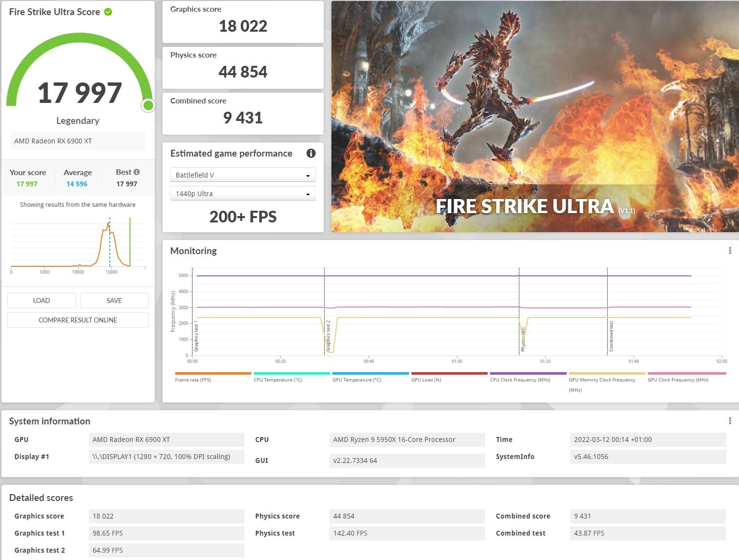Click the 200+ FPS estimate
This screenshot has height=560, width=739.
(243, 217)
